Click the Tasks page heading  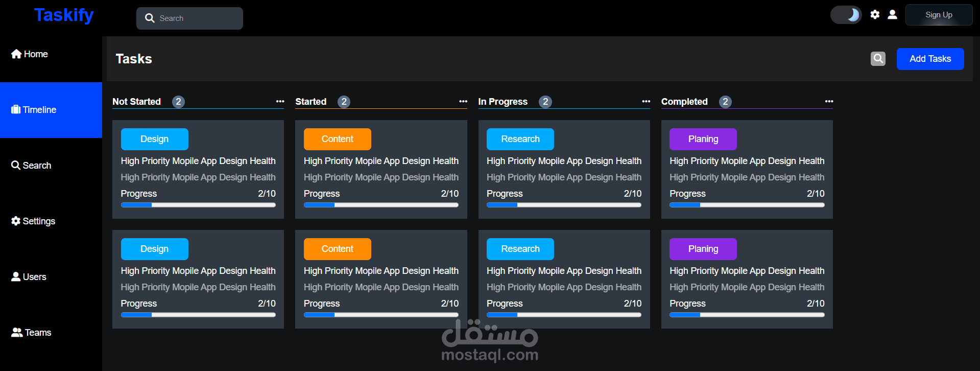click(134, 59)
